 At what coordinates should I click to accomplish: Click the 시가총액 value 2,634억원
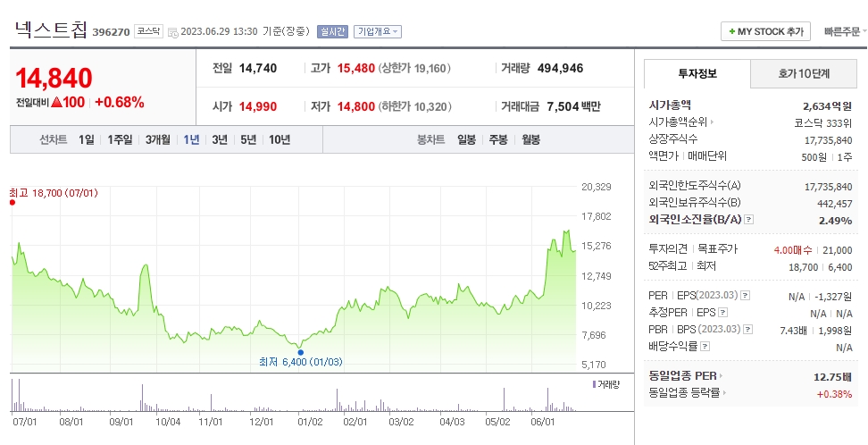[x=827, y=105]
